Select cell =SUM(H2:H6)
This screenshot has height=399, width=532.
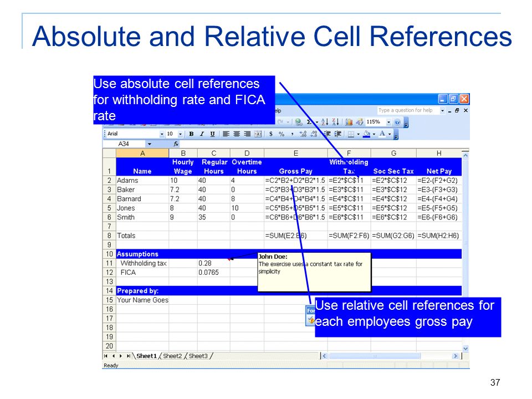(439, 236)
